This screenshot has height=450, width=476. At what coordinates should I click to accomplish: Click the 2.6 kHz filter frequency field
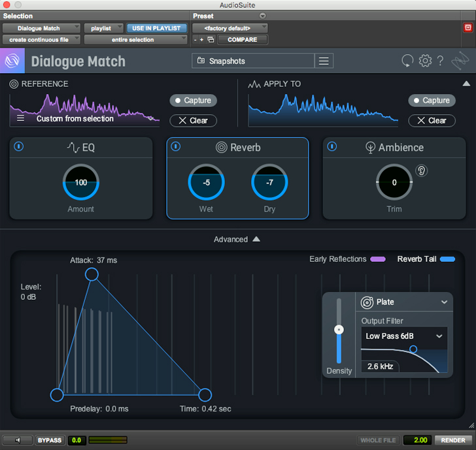coord(380,366)
